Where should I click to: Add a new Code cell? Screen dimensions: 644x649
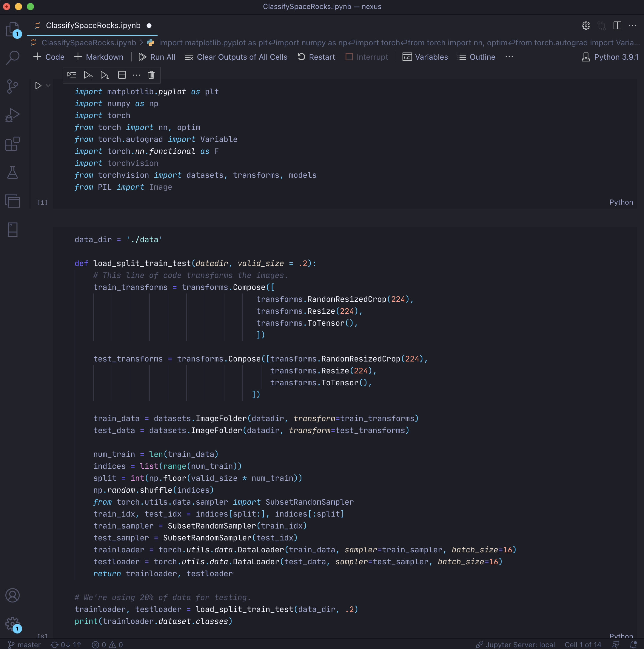click(x=49, y=57)
